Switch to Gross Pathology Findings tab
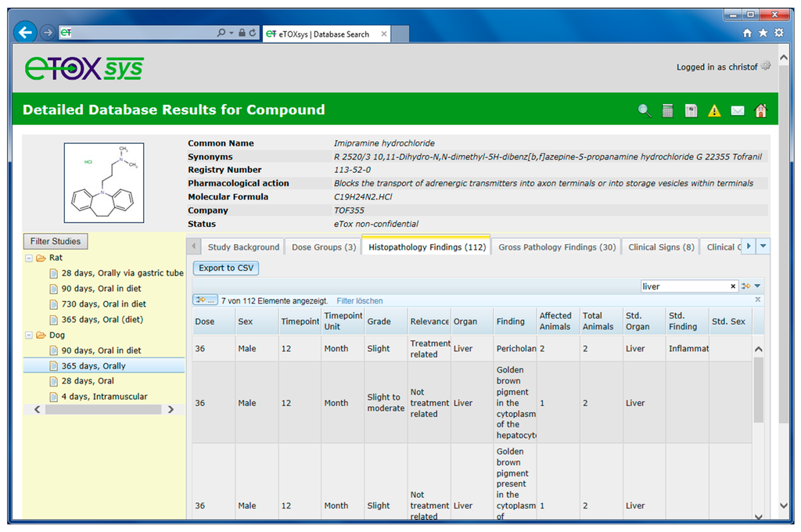The height and width of the screenshot is (532, 801). point(556,247)
